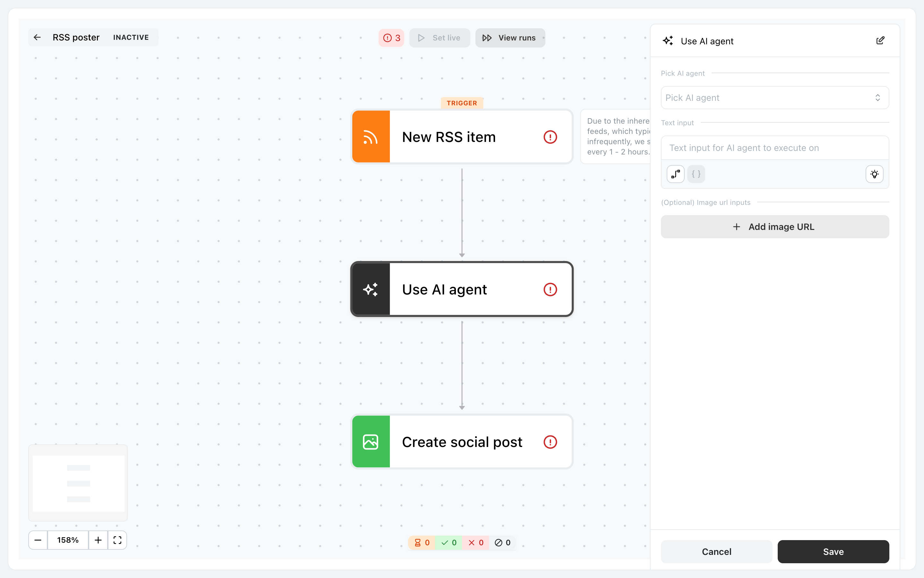924x578 pixels.
Task: Click the insert data path icon under text input
Action: pos(675,174)
